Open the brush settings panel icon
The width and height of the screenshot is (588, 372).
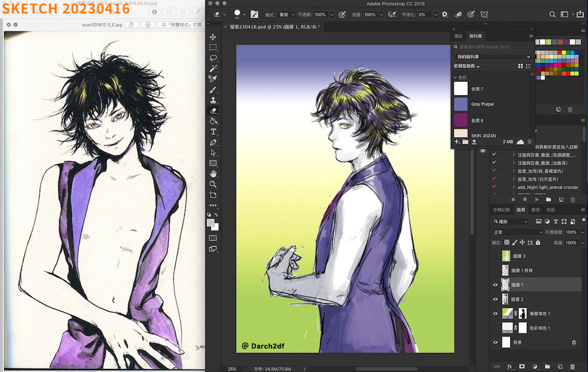254,14
